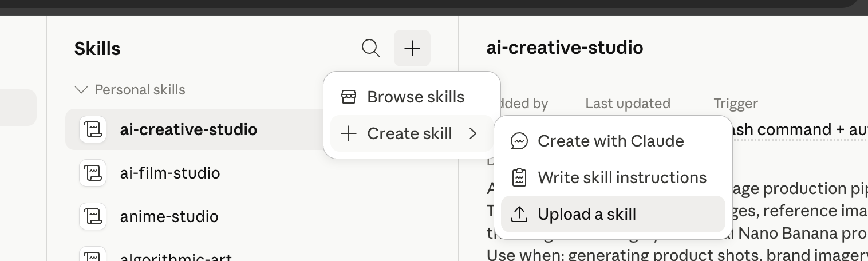The height and width of the screenshot is (261, 868).
Task: Click the chat bubble icon for Create with Claude
Action: tap(519, 141)
